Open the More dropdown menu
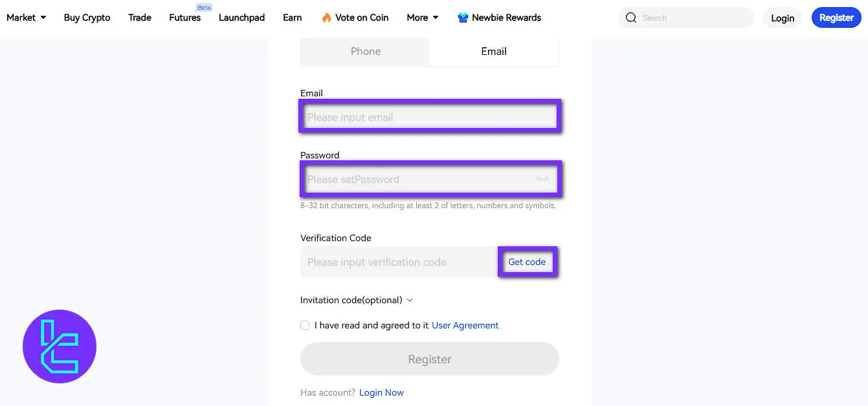 point(421,17)
